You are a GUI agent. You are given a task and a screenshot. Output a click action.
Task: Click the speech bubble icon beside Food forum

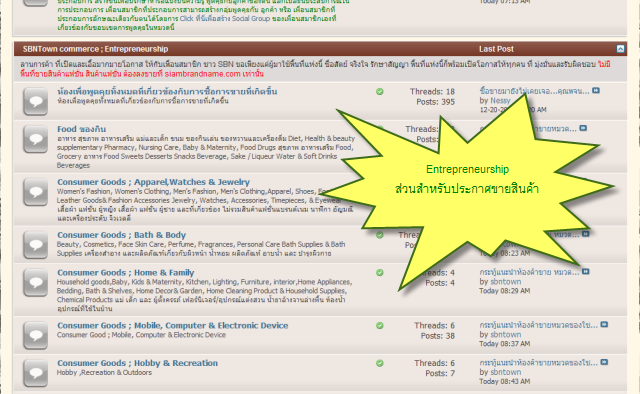coord(36,139)
